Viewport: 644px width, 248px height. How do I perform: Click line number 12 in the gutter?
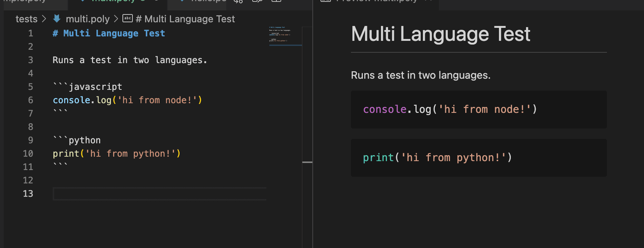coord(28,180)
